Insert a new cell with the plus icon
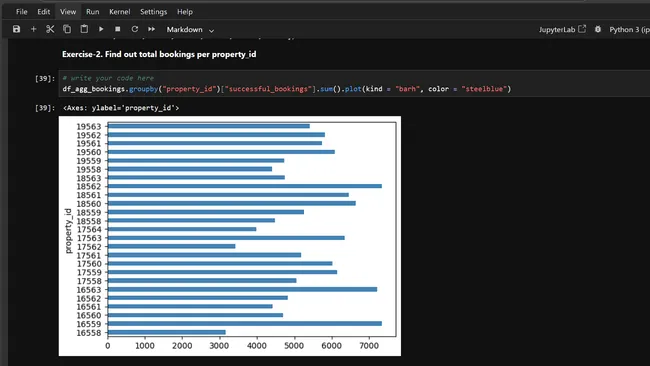650x366 pixels. tap(34, 29)
